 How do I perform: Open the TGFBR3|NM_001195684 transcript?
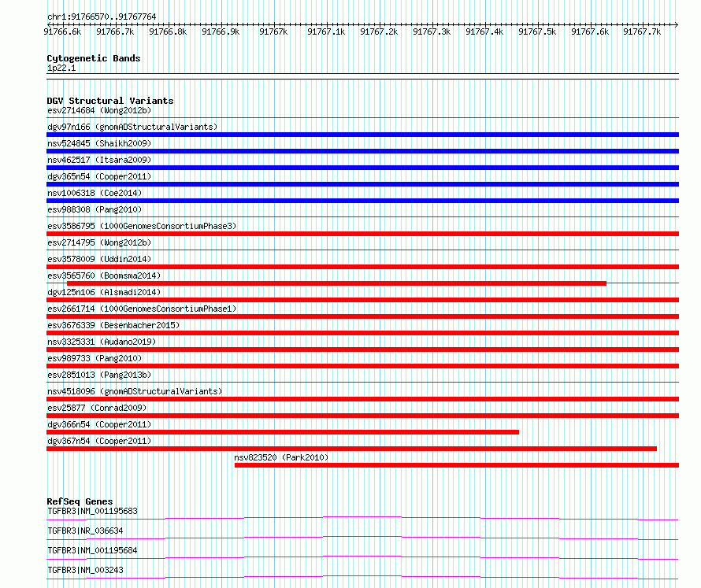pos(92,550)
